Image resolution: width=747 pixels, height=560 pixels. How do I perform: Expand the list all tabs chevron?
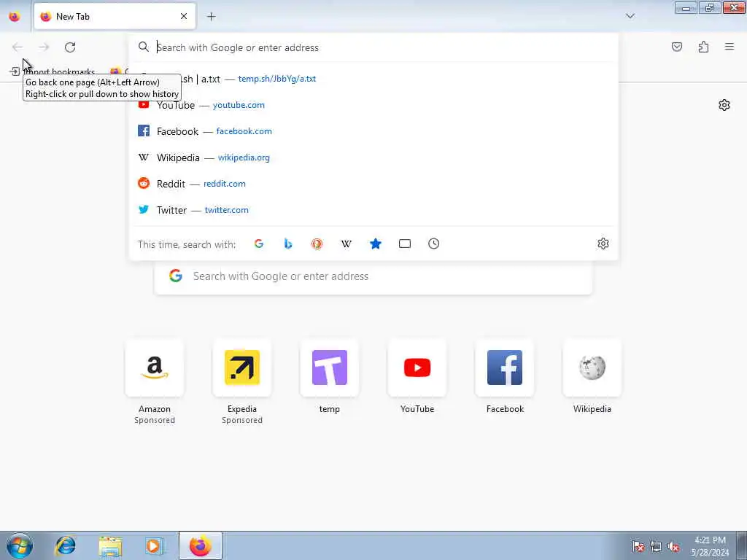(x=630, y=16)
